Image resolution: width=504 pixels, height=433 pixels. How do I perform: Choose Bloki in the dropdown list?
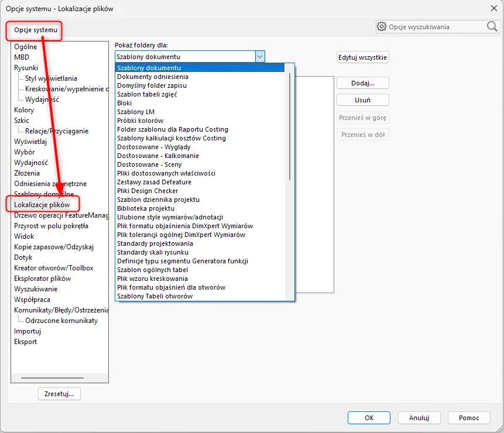200,103
